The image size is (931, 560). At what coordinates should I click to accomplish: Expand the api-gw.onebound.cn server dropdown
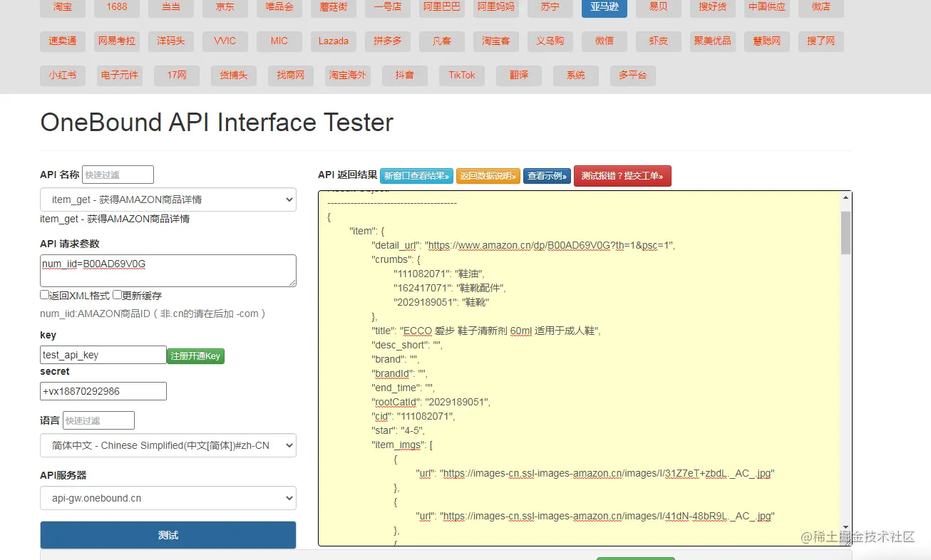click(168, 498)
